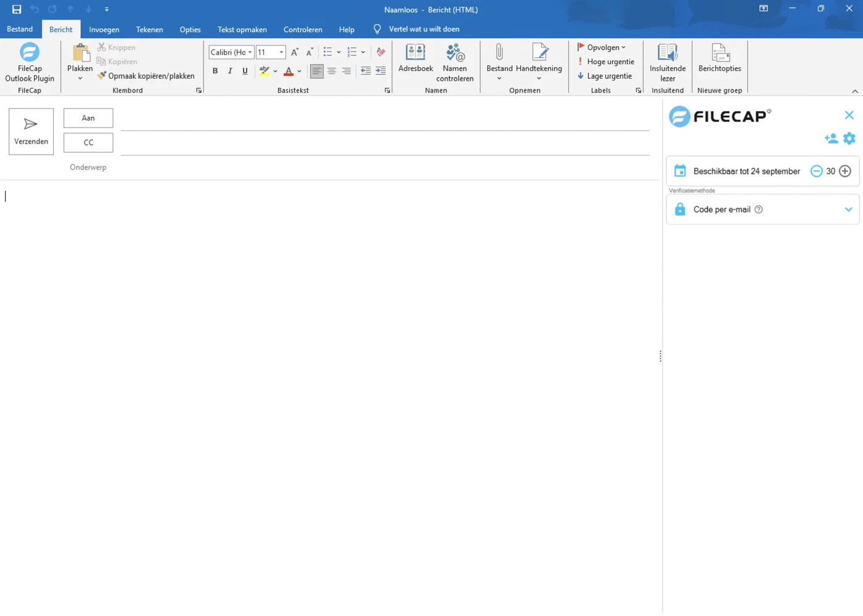Screen dimensions: 863x616
Task: Toggle italic formatting
Action: (x=230, y=71)
